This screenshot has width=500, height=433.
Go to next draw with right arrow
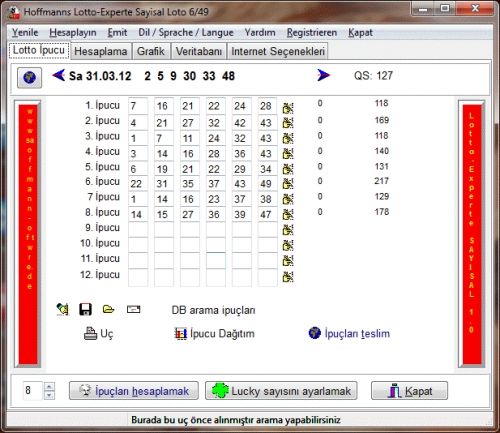(323, 75)
